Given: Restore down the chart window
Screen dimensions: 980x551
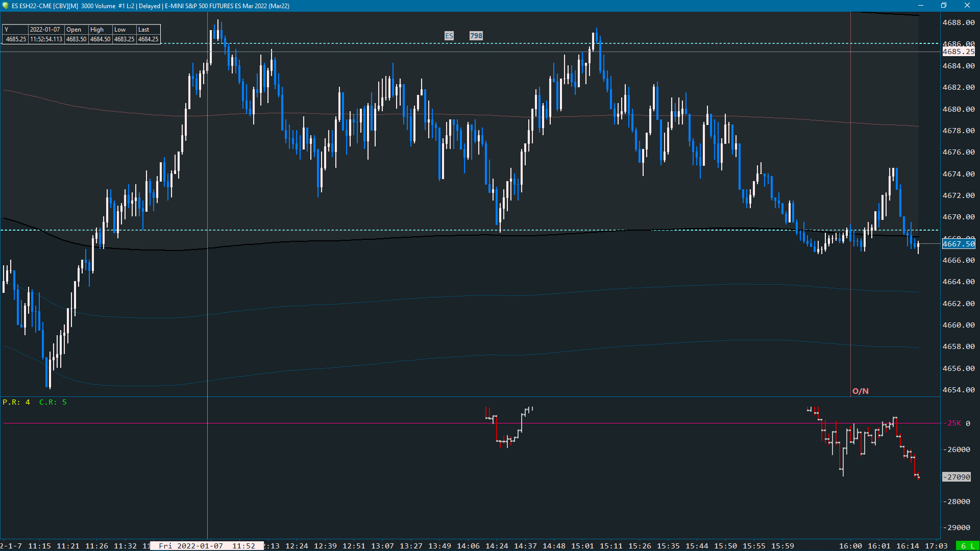Looking at the screenshot, I should pyautogui.click(x=944, y=6).
